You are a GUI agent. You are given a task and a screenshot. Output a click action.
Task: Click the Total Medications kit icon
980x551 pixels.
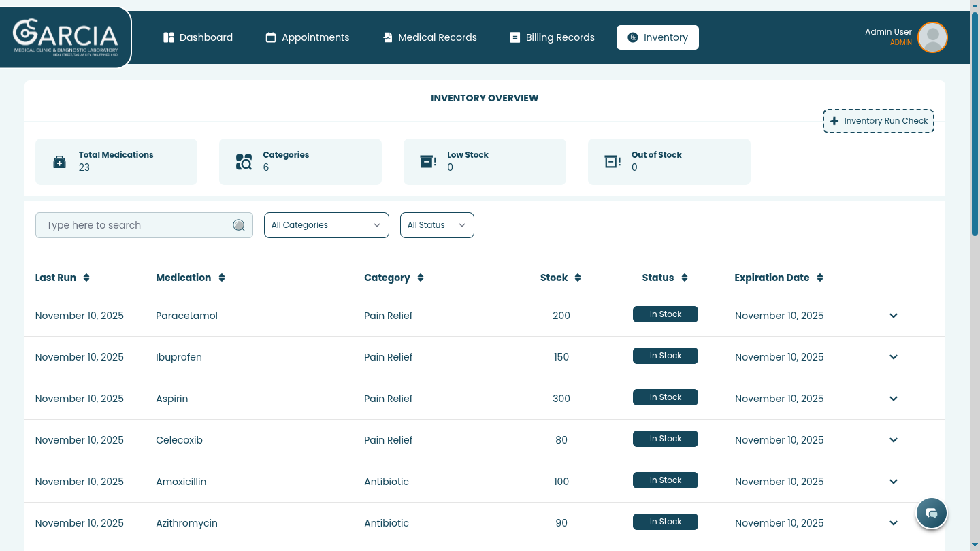[x=60, y=162]
